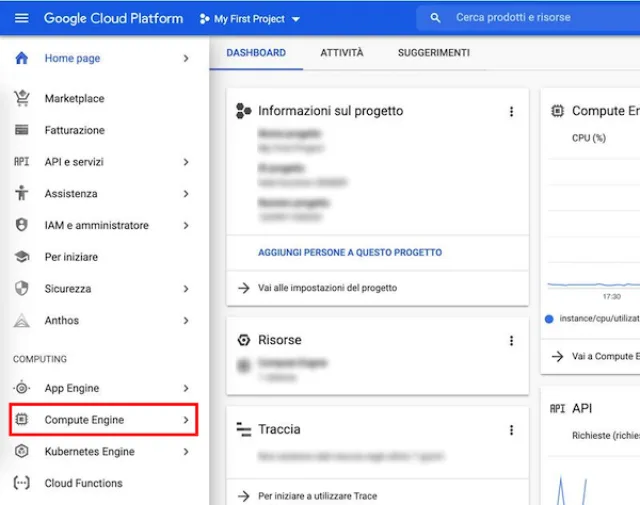Click the Anthos triangle icon
The width and height of the screenshot is (640, 505).
tap(21, 321)
